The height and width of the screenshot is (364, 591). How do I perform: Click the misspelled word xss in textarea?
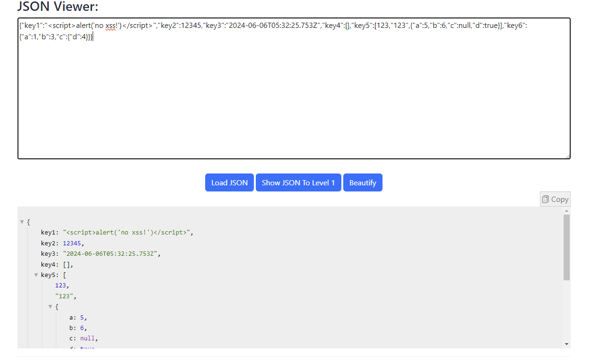pos(110,26)
